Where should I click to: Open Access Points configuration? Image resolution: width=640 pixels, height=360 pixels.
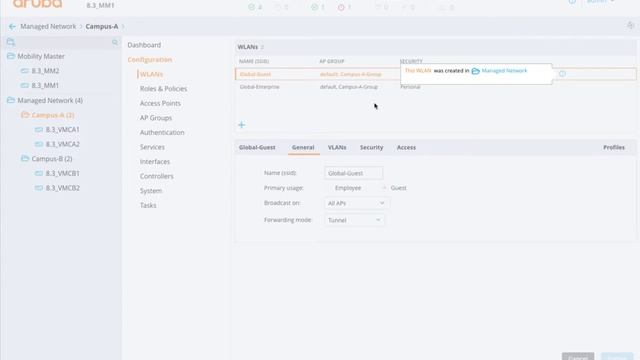click(160, 103)
